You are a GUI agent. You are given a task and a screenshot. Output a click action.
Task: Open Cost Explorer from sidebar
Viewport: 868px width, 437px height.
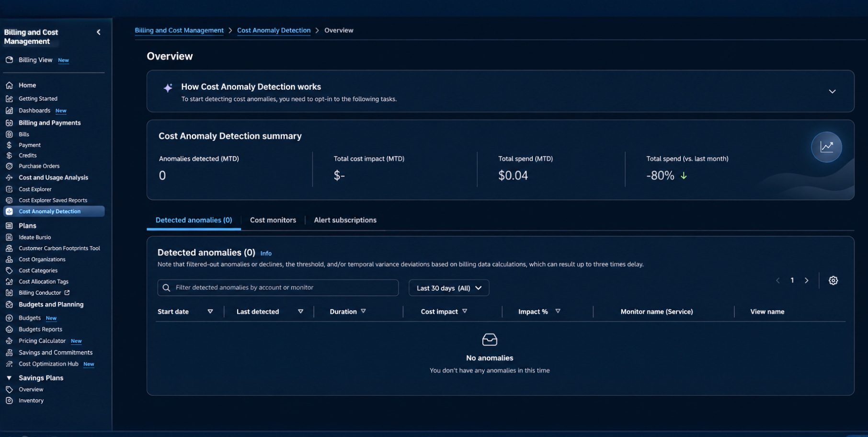pyautogui.click(x=35, y=189)
